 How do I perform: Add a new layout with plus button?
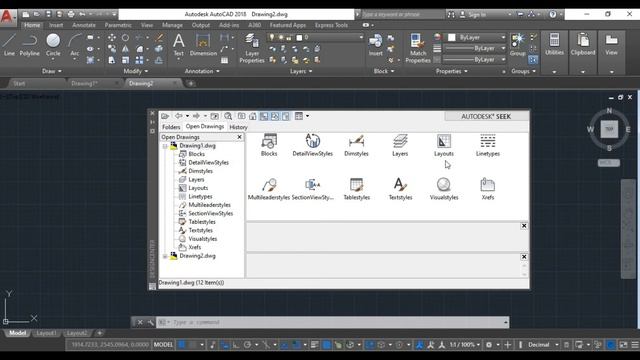pos(100,333)
